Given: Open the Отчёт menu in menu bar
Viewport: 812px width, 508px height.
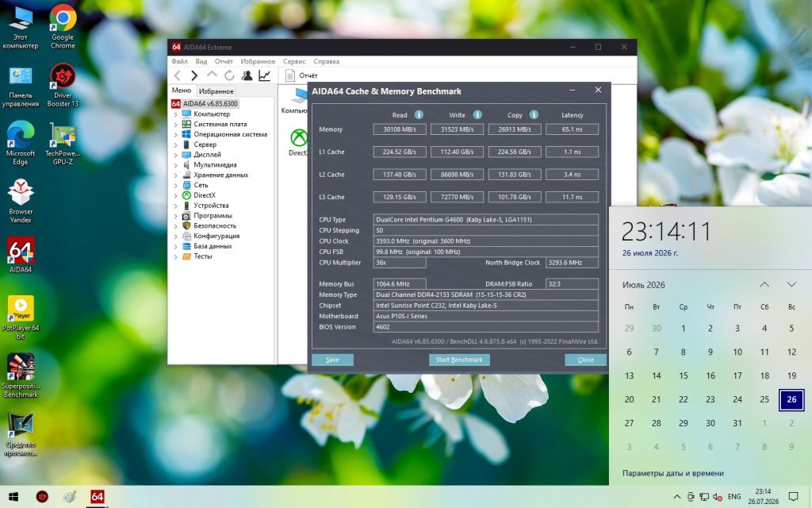Looking at the screenshot, I should 224,61.
